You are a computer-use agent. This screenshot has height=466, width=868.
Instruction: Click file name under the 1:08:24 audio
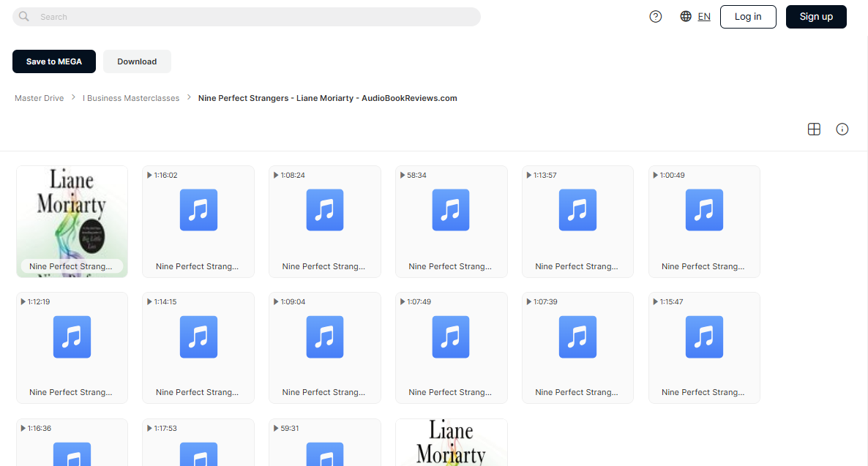(x=323, y=266)
